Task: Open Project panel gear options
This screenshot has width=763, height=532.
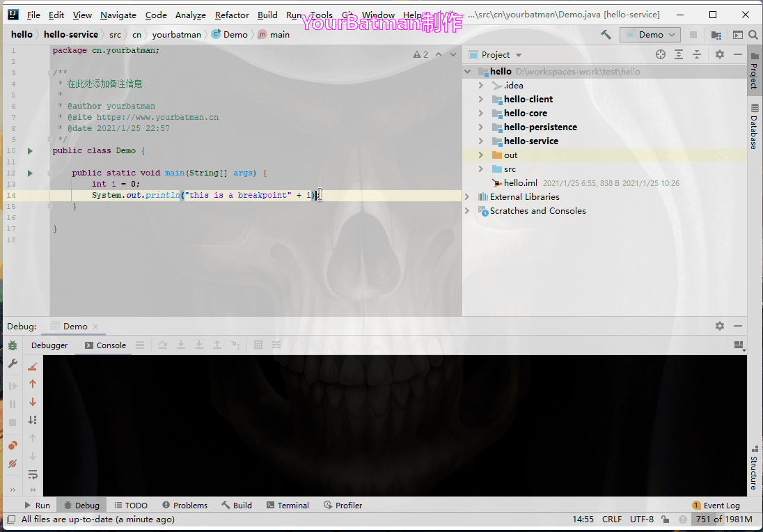Action: (x=720, y=54)
